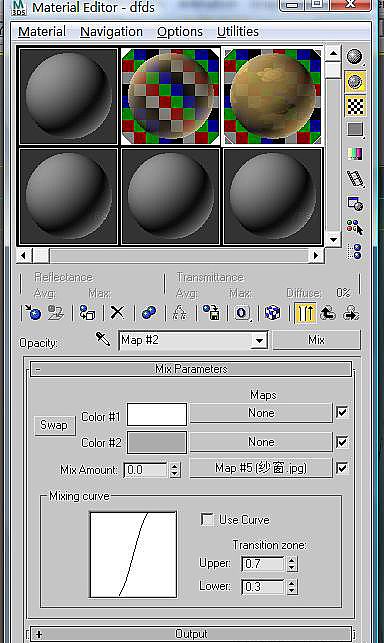Click the Get Material icon
The width and height of the screenshot is (384, 643).
[33, 313]
